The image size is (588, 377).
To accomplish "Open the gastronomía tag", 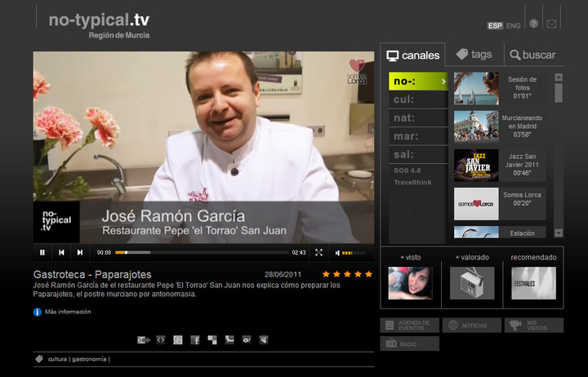I will click(89, 359).
